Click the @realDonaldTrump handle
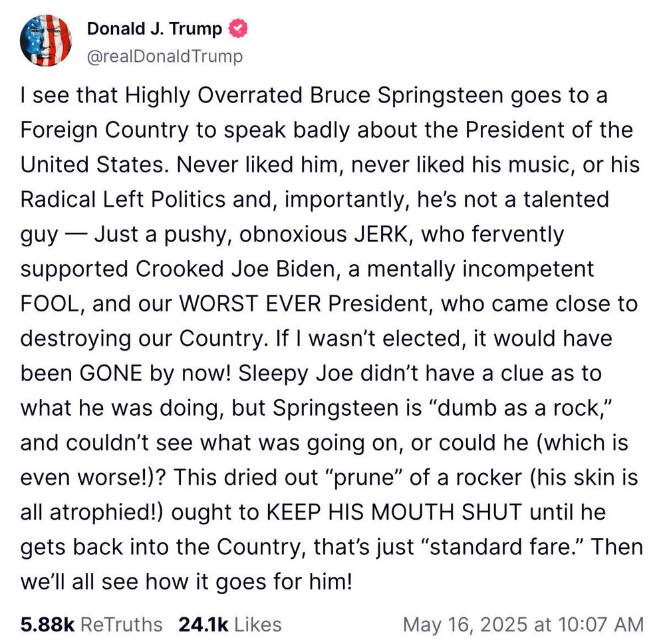 (x=164, y=56)
